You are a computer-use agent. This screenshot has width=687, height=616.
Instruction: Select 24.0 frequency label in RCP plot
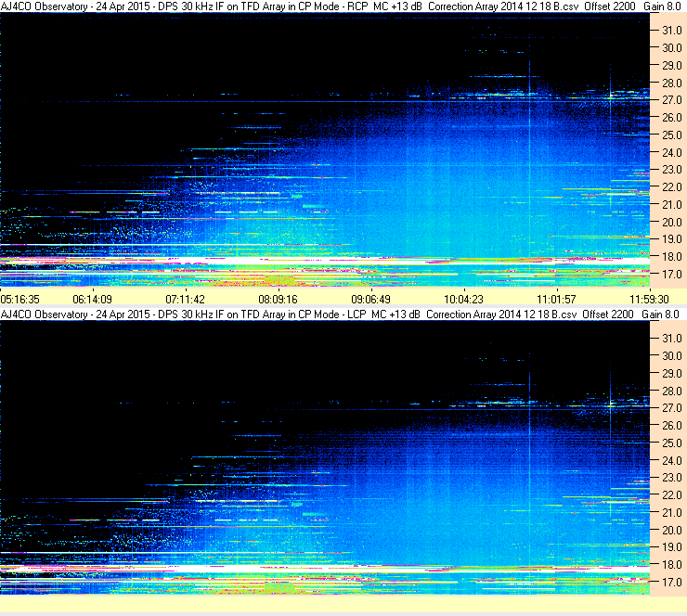[672, 153]
